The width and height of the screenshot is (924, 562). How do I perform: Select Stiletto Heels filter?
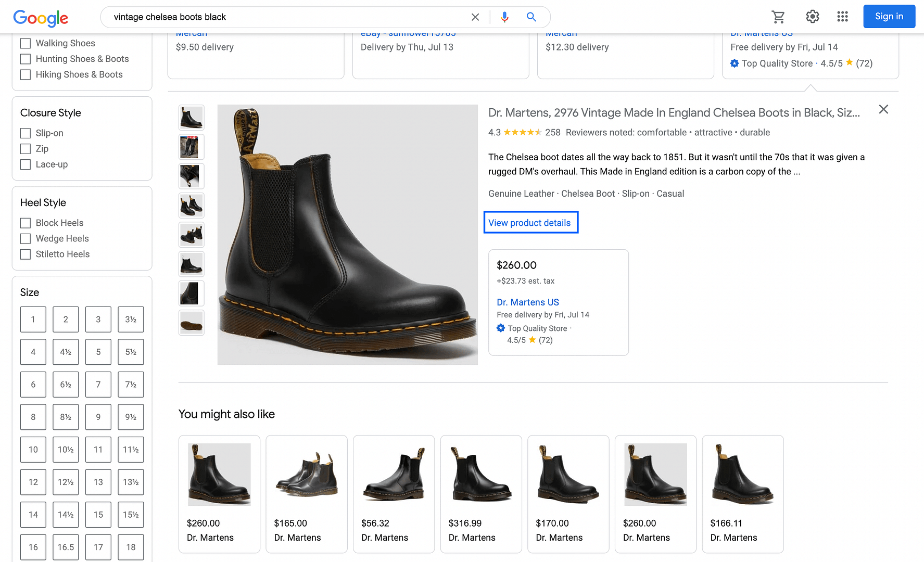(x=26, y=254)
